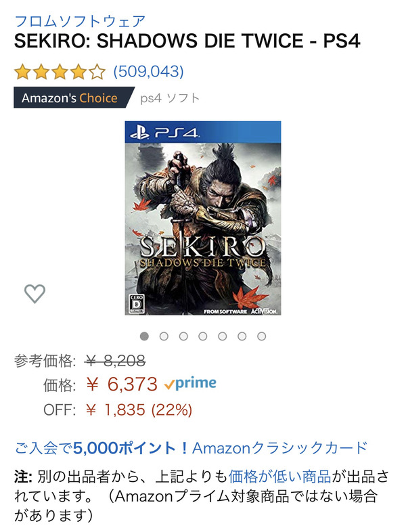Viewport: 406px width, 532px height.
Task: Select the first image carousel dot
Action: (144, 336)
